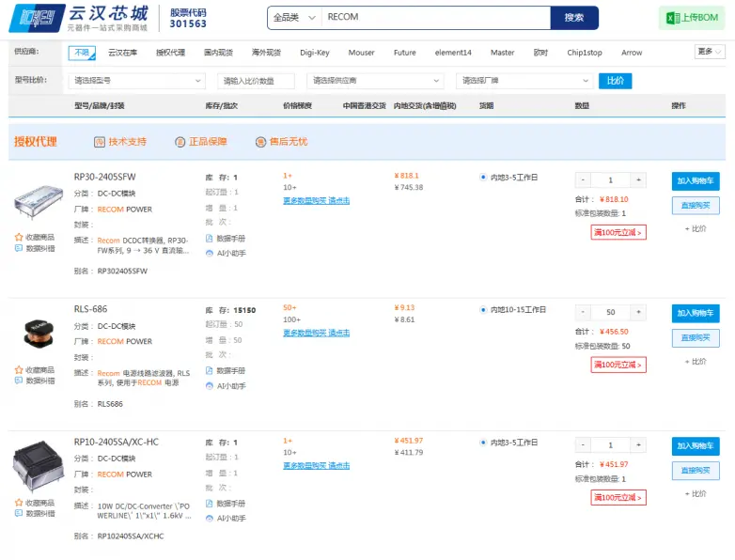Viewport: 735px width, 560px height.
Task: Increase quantity for RP10-2405SA/XC-HC
Action: click(638, 444)
